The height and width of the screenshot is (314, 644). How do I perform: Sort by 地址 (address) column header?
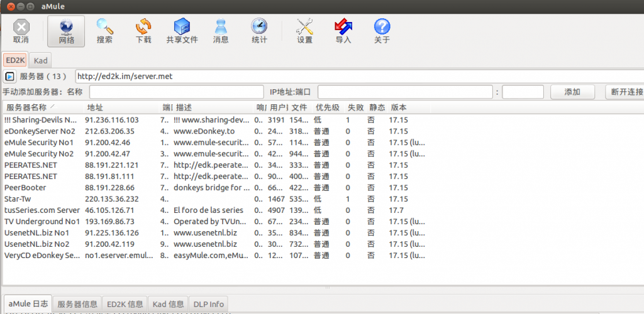click(x=121, y=108)
